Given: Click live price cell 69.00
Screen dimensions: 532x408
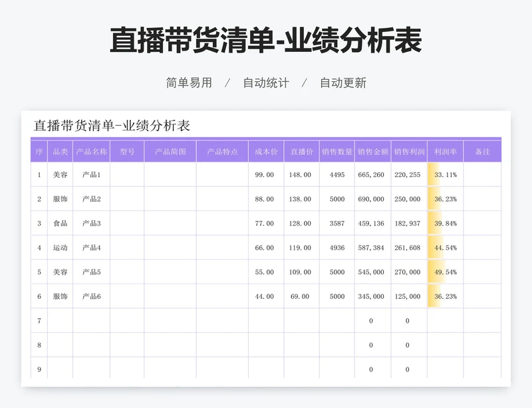Looking at the screenshot, I should (x=302, y=297).
